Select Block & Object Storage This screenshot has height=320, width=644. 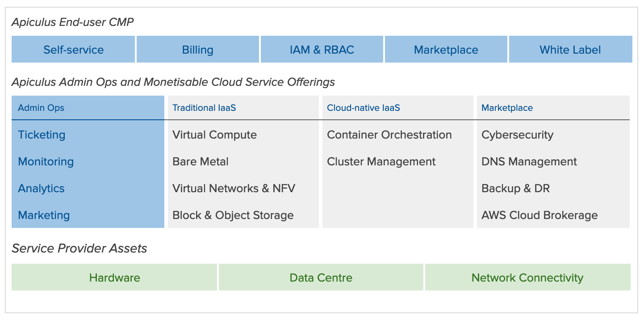point(233,215)
